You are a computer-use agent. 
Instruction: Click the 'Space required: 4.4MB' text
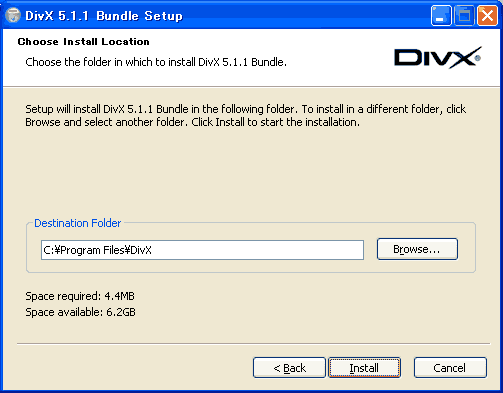pyautogui.click(x=80, y=296)
